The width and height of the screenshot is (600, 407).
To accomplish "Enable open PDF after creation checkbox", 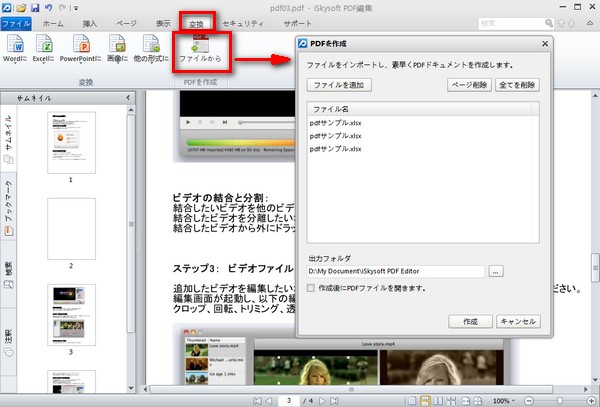I will click(311, 288).
